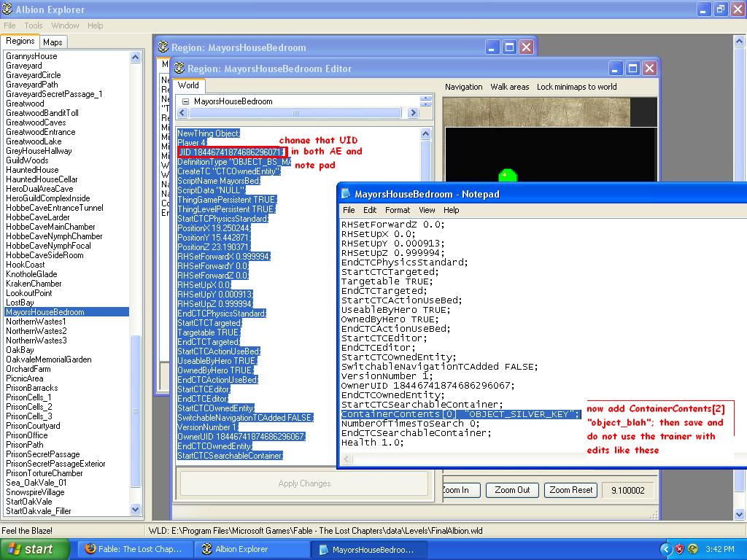The width and height of the screenshot is (747, 560).
Task: Toggle the Navigation view option
Action: pos(463,87)
